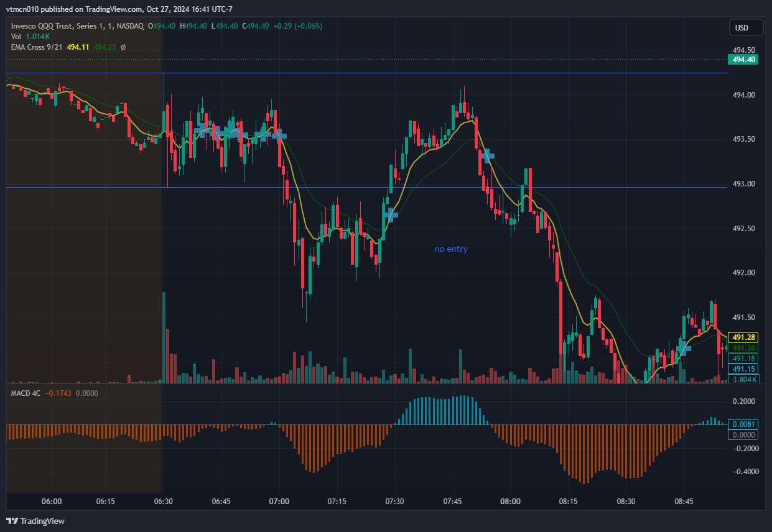Click the gray 0.0000 MACD scale label
This screenshot has width=772, height=532.
click(744, 435)
